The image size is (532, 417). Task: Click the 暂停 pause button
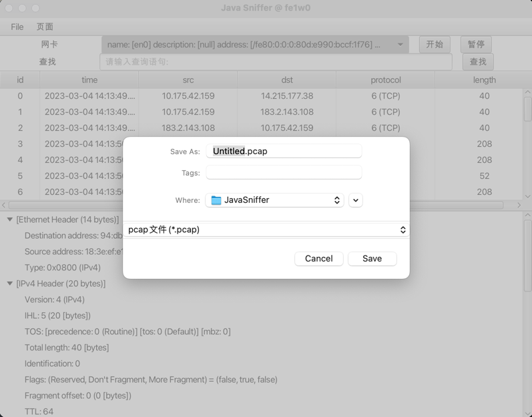[476, 45]
